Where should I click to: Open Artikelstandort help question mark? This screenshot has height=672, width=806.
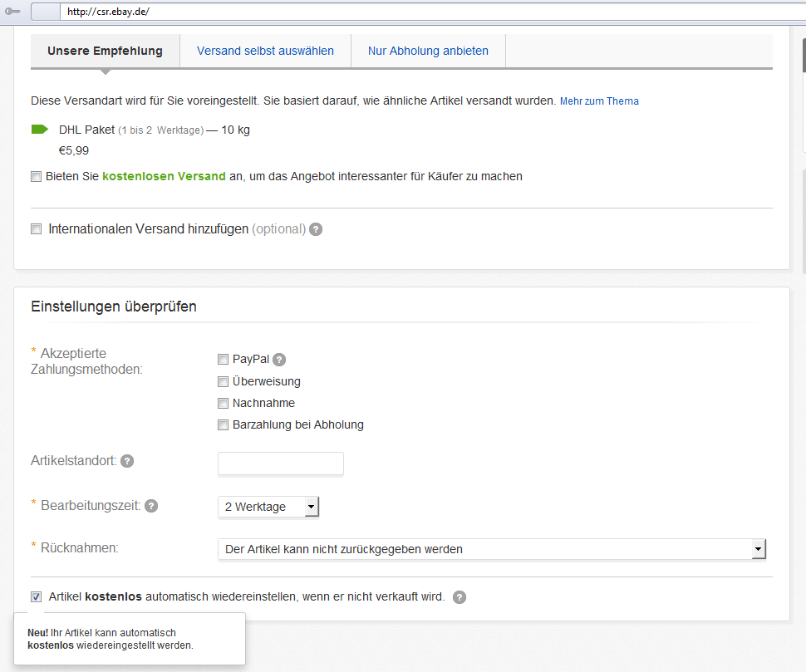click(x=127, y=461)
